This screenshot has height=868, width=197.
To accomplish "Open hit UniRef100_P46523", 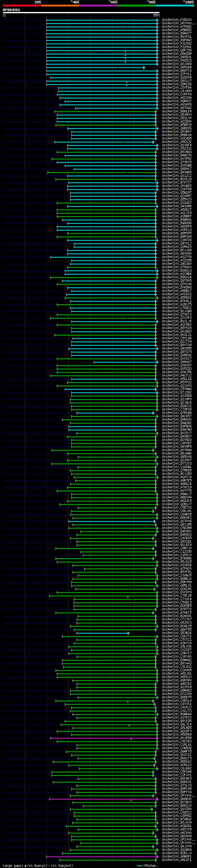I will (177, 61).
